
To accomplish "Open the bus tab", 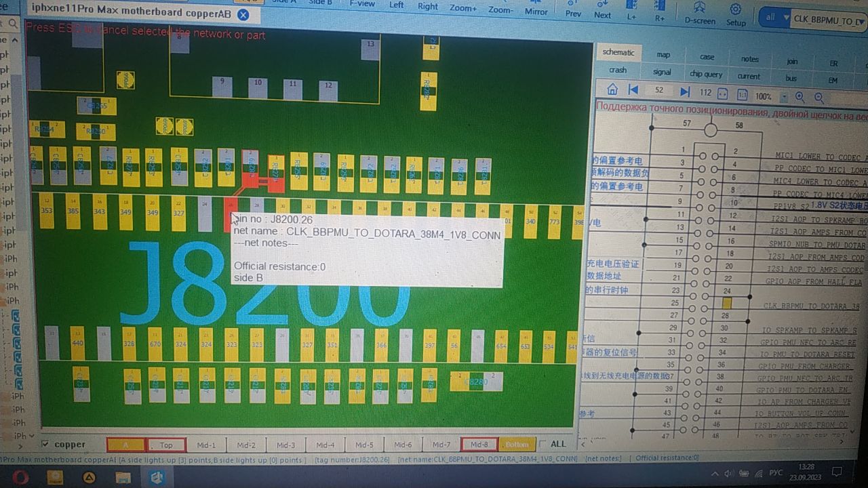I will pyautogui.click(x=791, y=78).
